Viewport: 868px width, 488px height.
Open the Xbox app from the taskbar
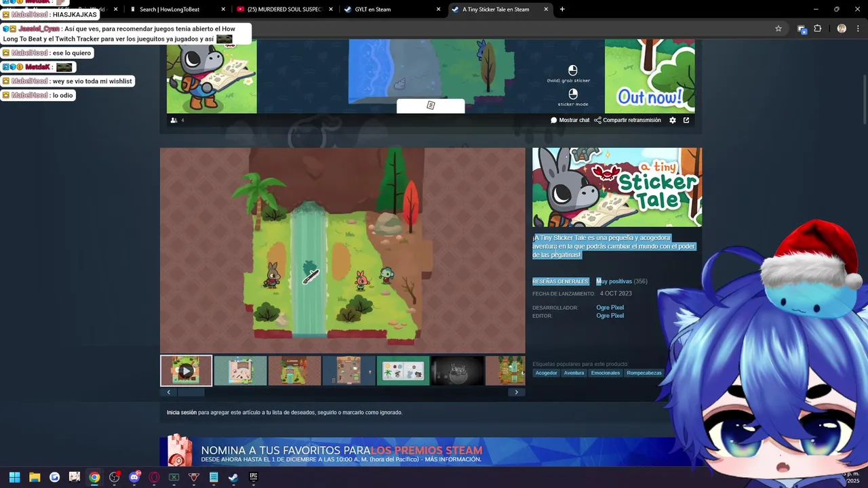coord(174,477)
